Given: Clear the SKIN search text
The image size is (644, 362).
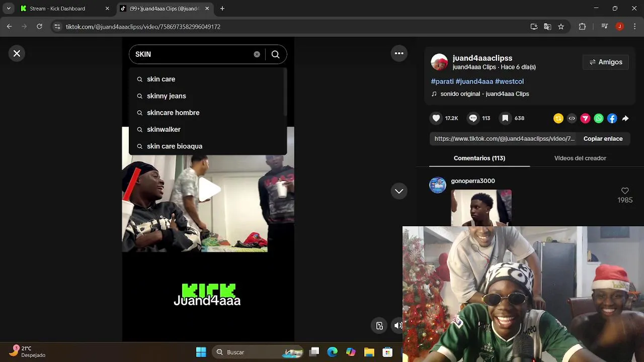Looking at the screenshot, I should [257, 54].
